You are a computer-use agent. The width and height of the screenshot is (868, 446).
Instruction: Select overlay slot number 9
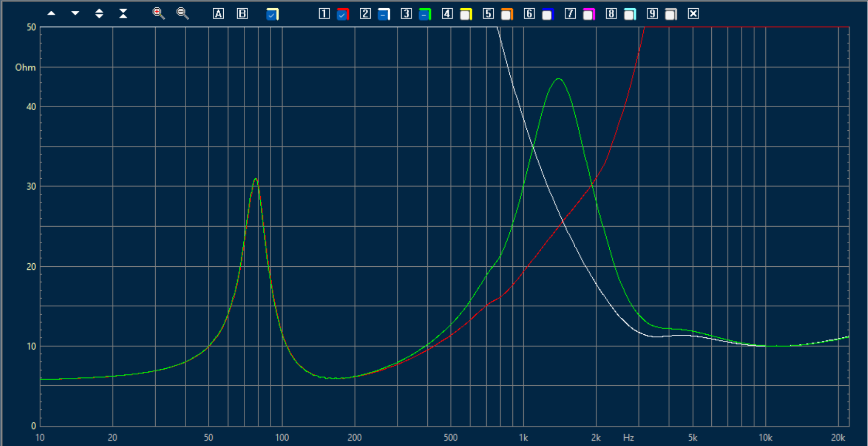point(653,14)
